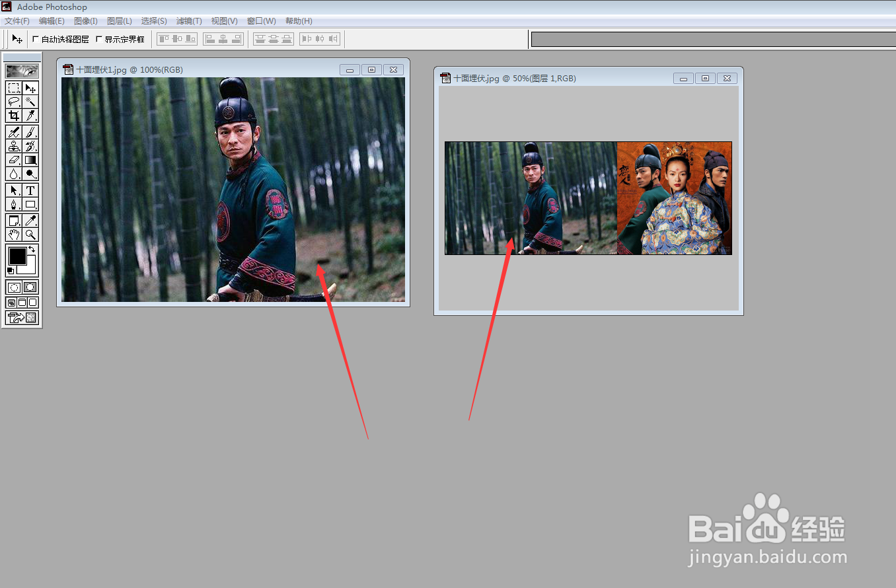Open the foreground color picker
The height and width of the screenshot is (588, 896).
[x=17, y=256]
